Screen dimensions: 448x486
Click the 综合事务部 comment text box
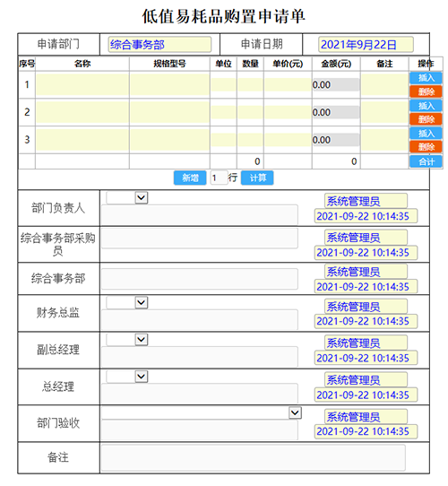[x=200, y=279]
